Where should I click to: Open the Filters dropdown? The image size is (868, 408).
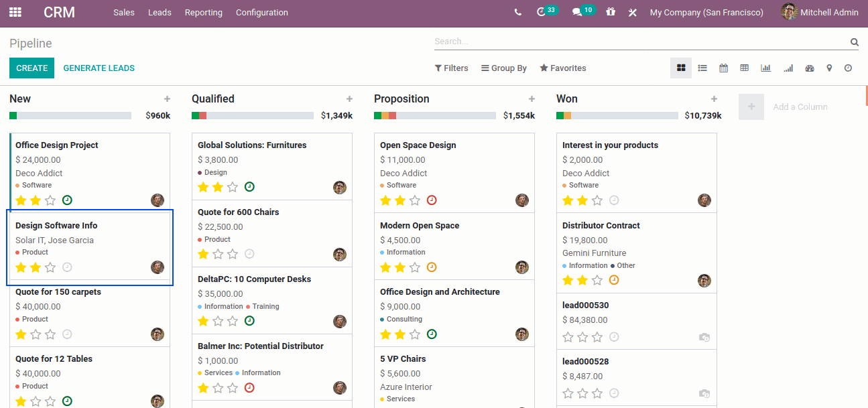(451, 68)
